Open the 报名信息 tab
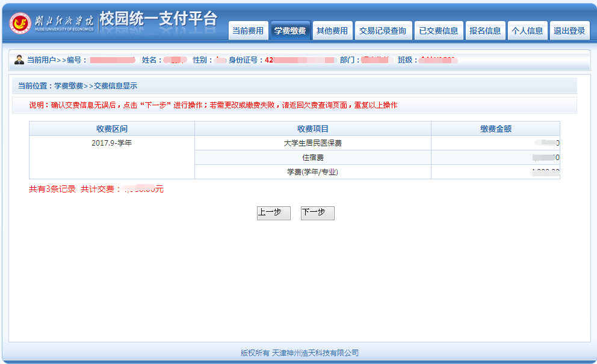The width and height of the screenshot is (597, 364). pyautogui.click(x=485, y=31)
